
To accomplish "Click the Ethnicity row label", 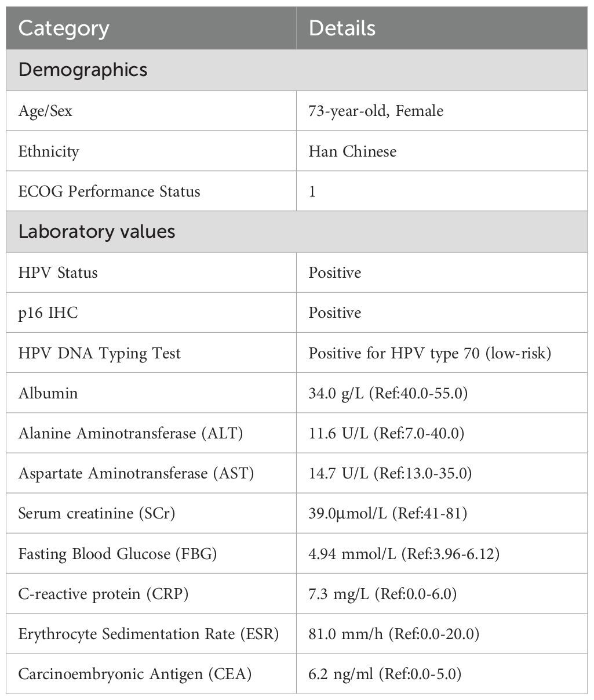I will [x=49, y=151].
